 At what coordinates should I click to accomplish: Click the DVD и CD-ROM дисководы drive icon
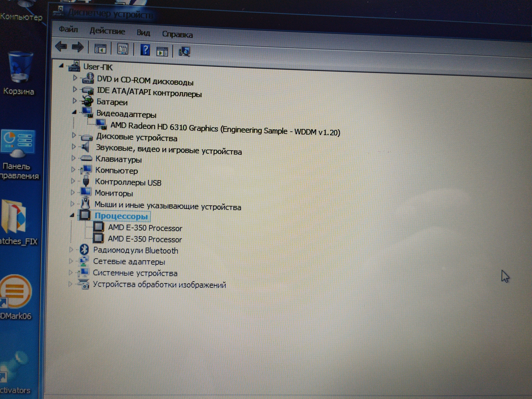pos(88,78)
